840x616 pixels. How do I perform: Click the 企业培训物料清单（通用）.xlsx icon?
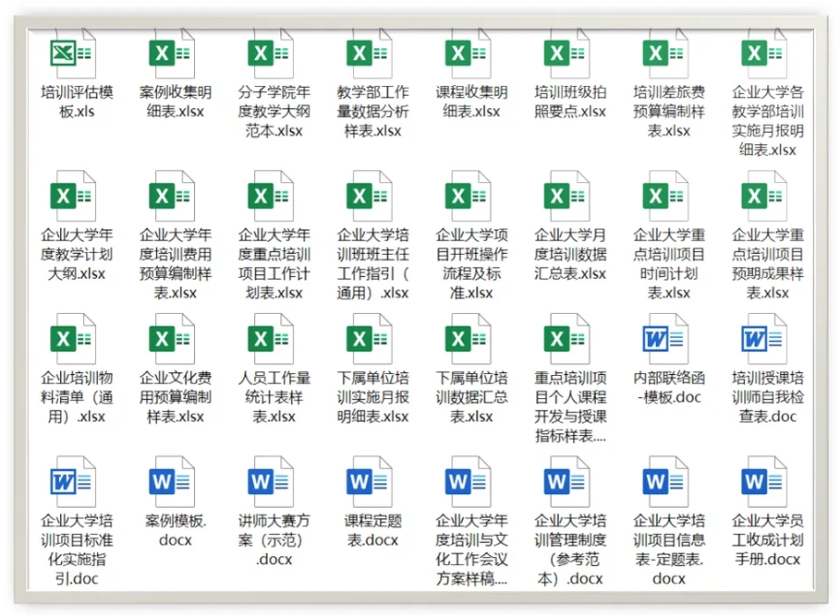[x=73, y=339]
